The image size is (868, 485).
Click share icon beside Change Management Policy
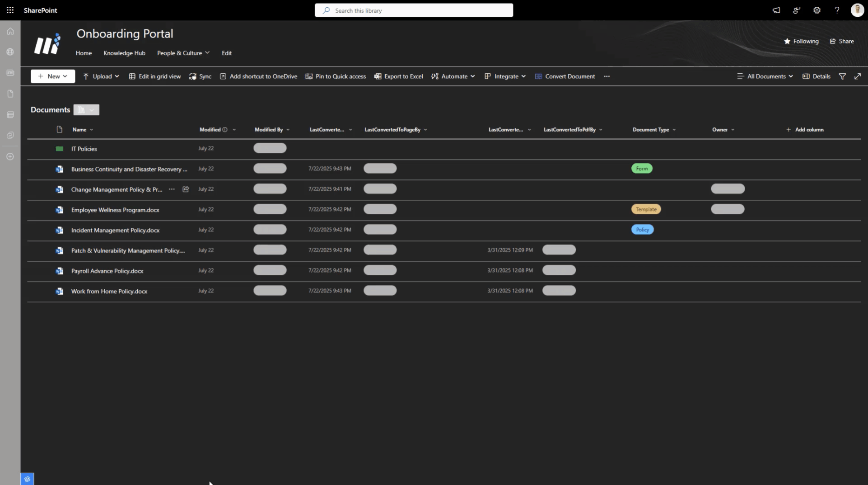point(186,189)
